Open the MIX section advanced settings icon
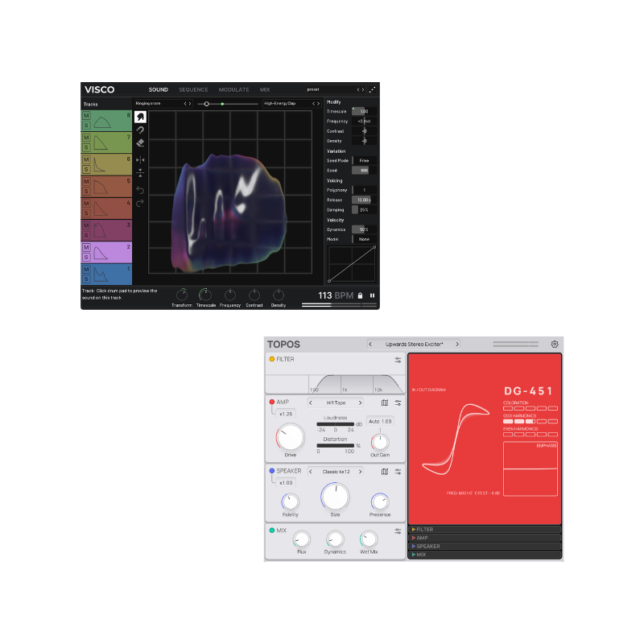 tap(398, 531)
